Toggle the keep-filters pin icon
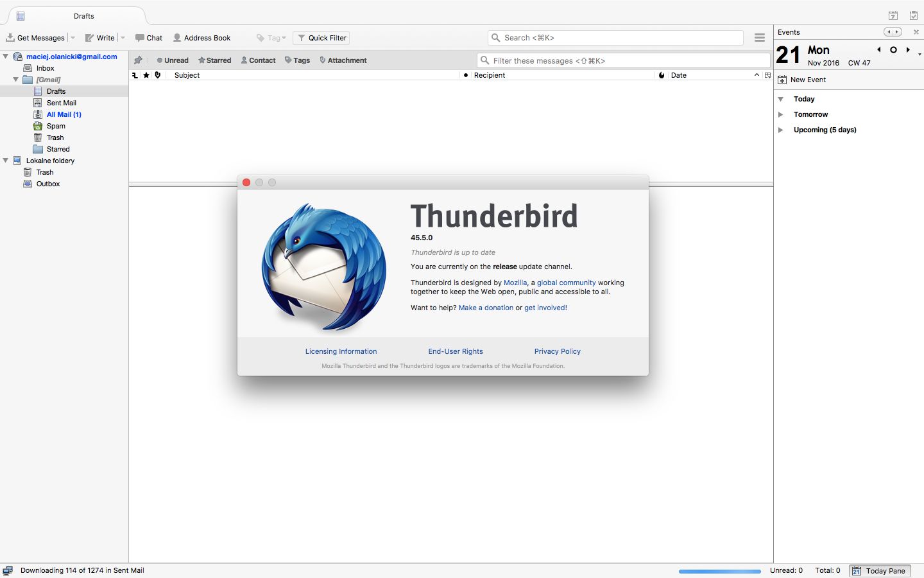 coord(138,60)
